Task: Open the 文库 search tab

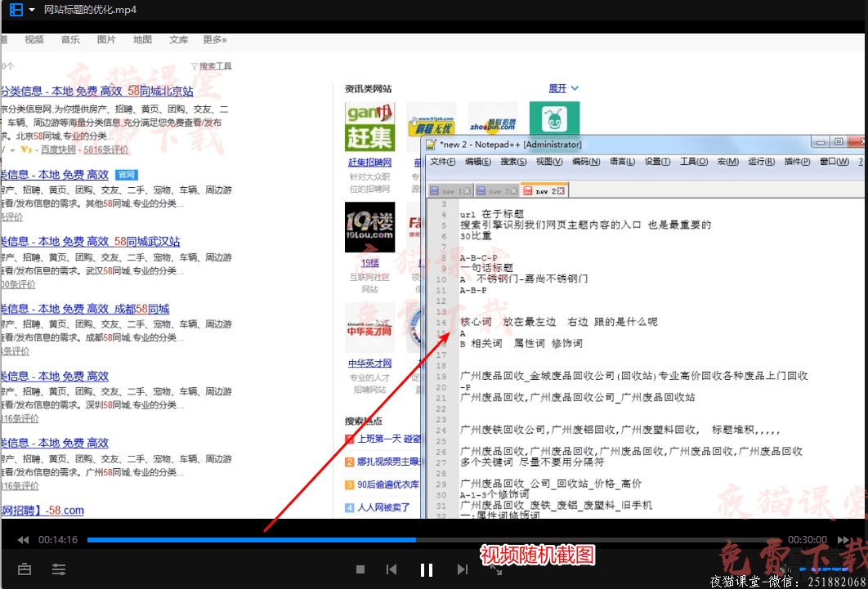Action: coord(178,39)
